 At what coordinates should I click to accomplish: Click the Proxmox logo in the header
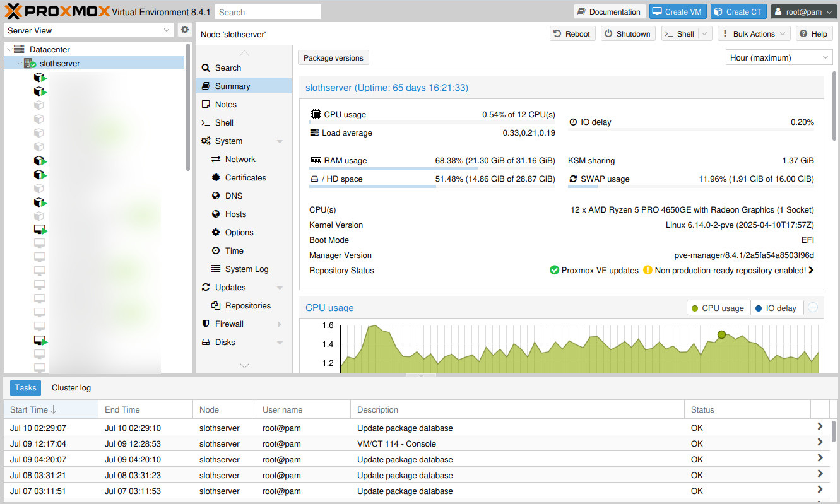57,11
